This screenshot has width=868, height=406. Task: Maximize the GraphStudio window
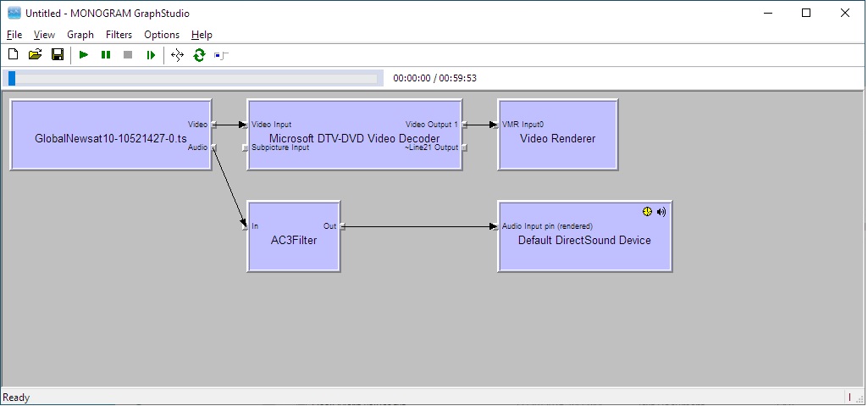[x=806, y=13]
